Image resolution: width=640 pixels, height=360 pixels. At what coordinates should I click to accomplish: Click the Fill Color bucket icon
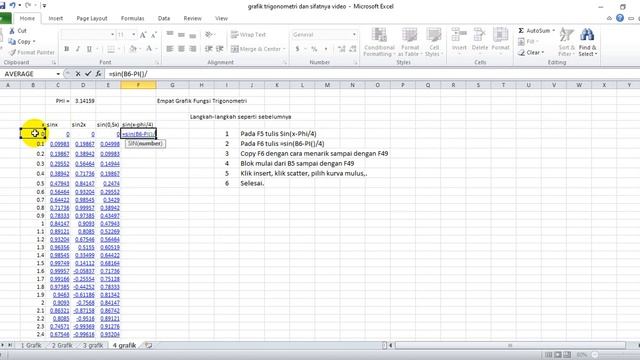133,49
